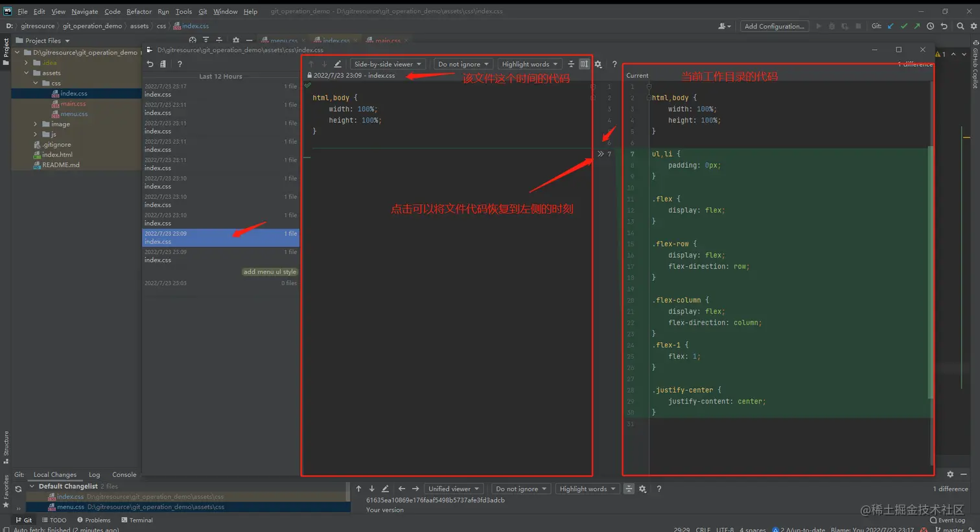Click Select Opened File target icon
Viewport: 980px width, 532px height.
click(192, 40)
